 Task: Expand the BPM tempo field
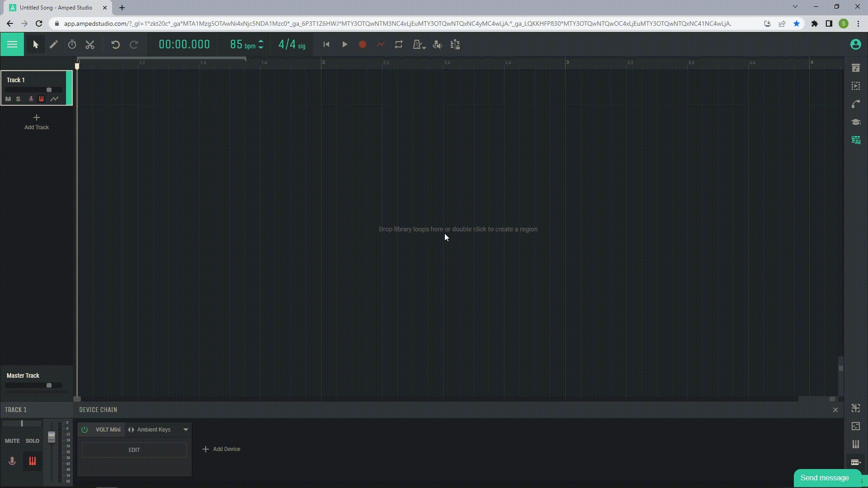pyautogui.click(x=260, y=45)
